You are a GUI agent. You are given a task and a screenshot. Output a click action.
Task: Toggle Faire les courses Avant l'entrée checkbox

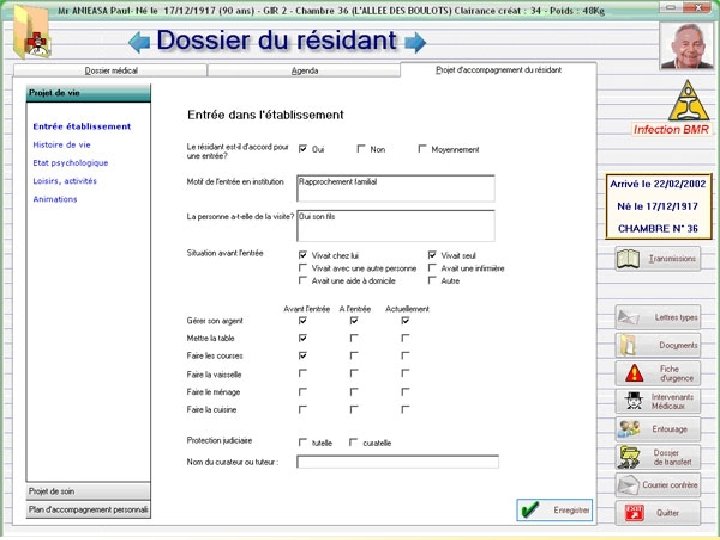tap(303, 355)
